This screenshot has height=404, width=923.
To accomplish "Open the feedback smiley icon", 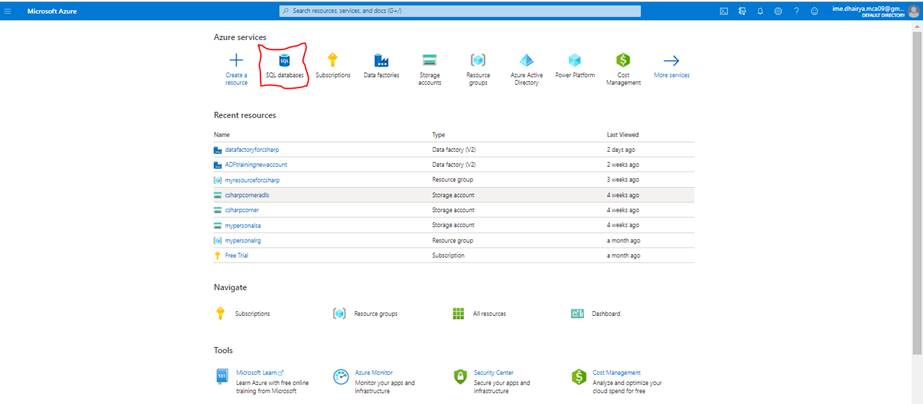I will (815, 11).
